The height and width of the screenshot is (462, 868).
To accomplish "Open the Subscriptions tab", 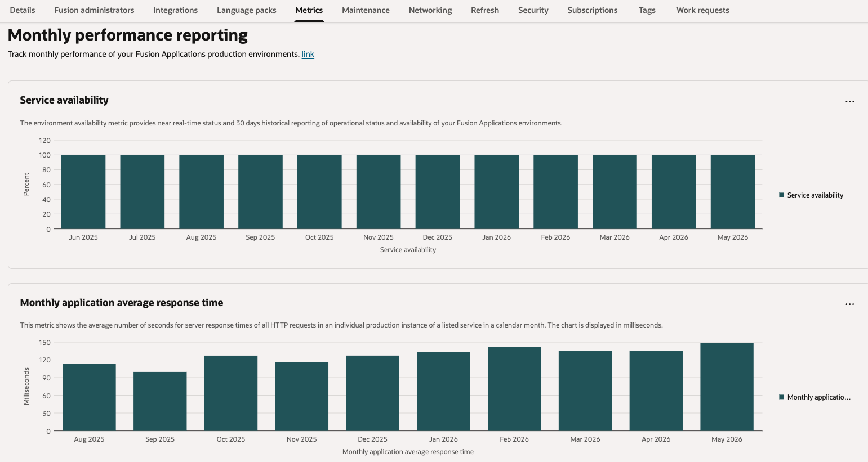I will 593,10.
